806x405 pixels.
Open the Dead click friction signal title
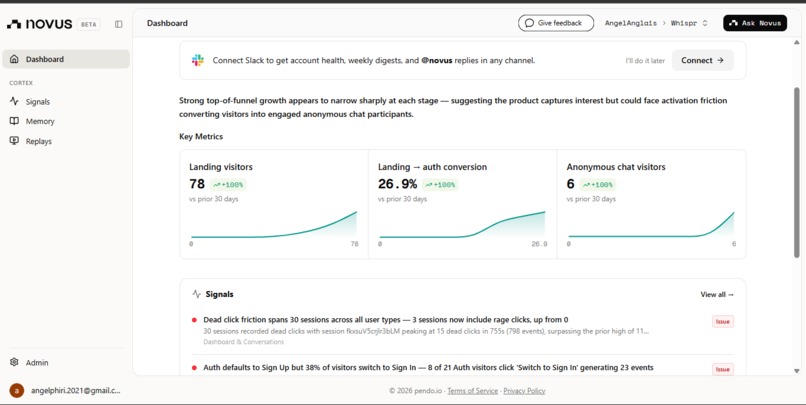click(386, 320)
